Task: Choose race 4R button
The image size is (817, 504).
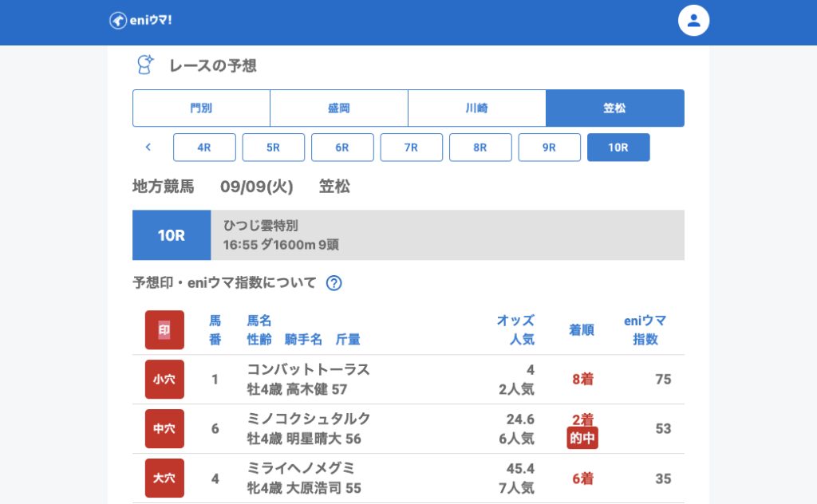Action: (x=204, y=148)
